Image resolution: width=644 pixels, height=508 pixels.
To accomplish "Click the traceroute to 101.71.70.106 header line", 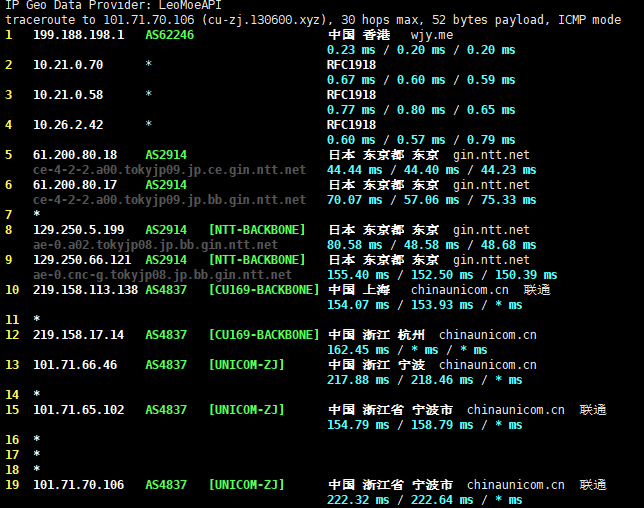I will coord(313,20).
